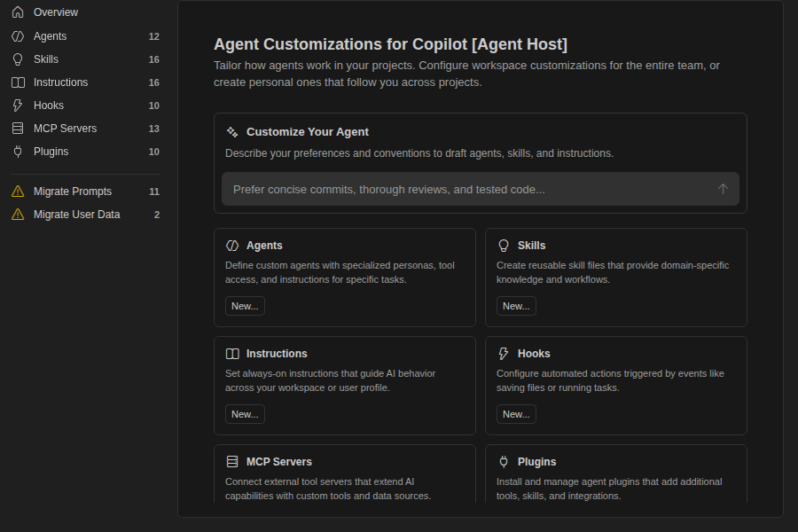The image size is (798, 532).
Task: Open Hooks in the sidebar
Action: click(x=85, y=106)
